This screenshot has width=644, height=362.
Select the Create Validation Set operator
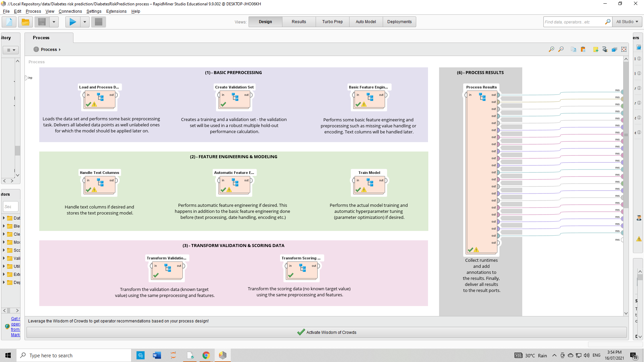click(x=235, y=100)
